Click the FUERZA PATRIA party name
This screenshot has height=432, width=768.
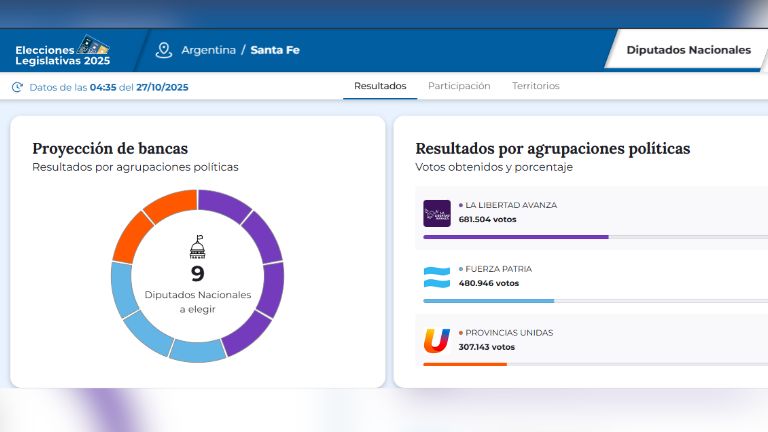coord(498,269)
